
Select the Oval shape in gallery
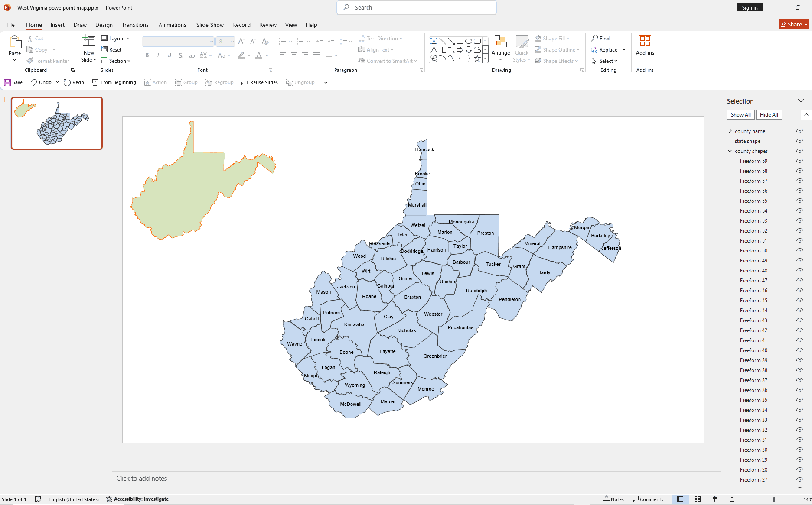coord(469,41)
